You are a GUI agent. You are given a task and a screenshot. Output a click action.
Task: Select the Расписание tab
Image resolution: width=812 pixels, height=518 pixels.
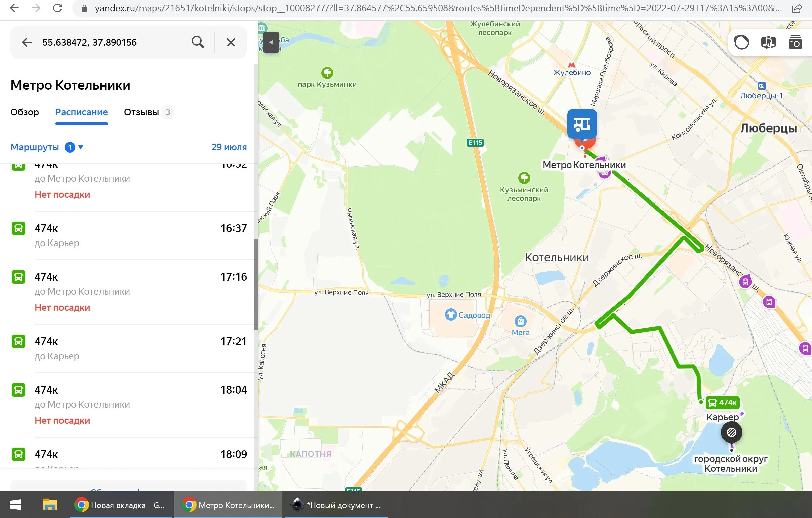coord(81,112)
